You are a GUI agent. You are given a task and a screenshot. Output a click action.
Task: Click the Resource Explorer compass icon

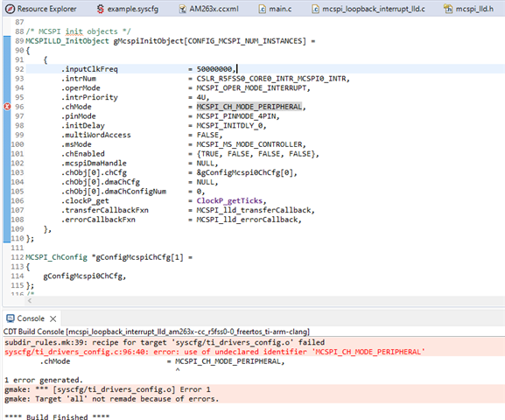pyautogui.click(x=10, y=9)
